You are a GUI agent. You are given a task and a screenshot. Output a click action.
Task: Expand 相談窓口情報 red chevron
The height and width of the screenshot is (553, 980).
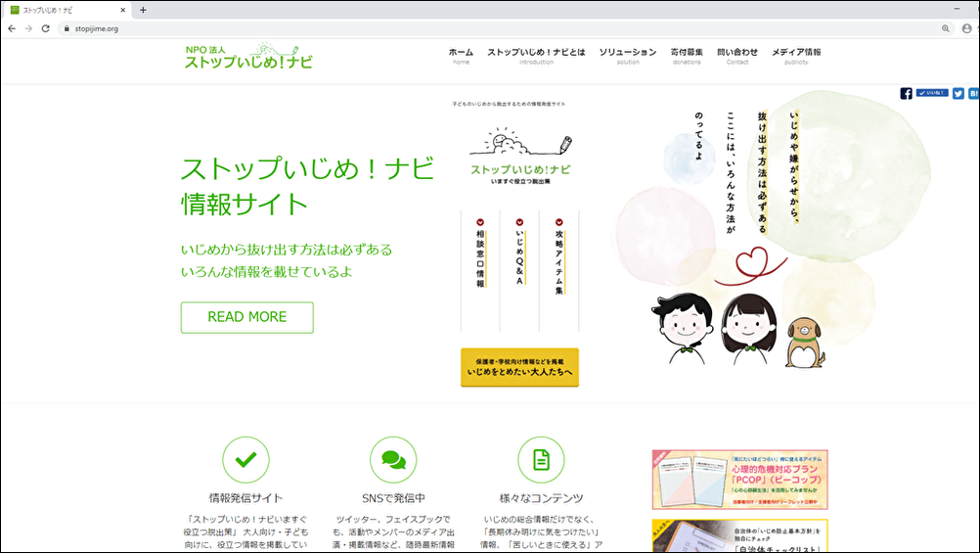click(480, 222)
